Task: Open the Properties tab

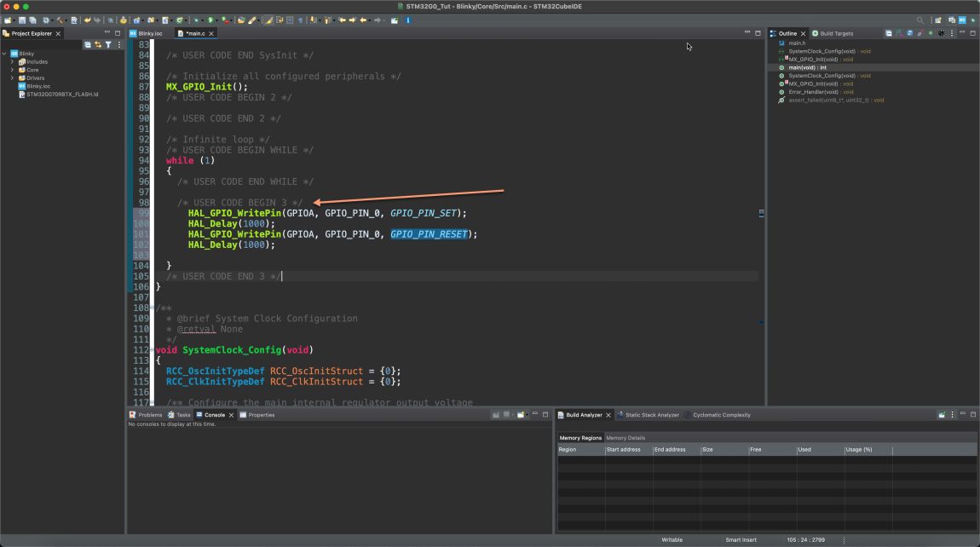Action: pos(257,414)
